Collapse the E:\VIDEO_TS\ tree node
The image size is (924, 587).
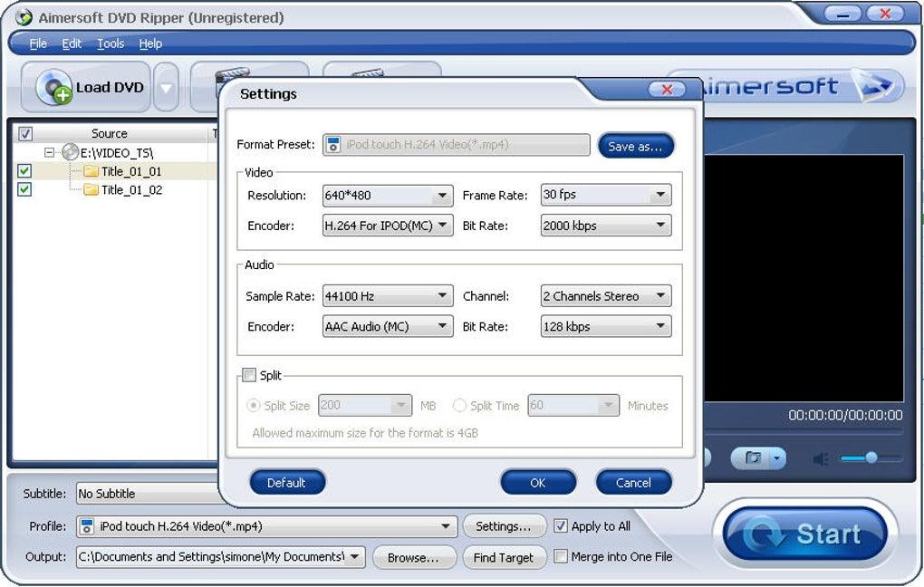[x=50, y=153]
